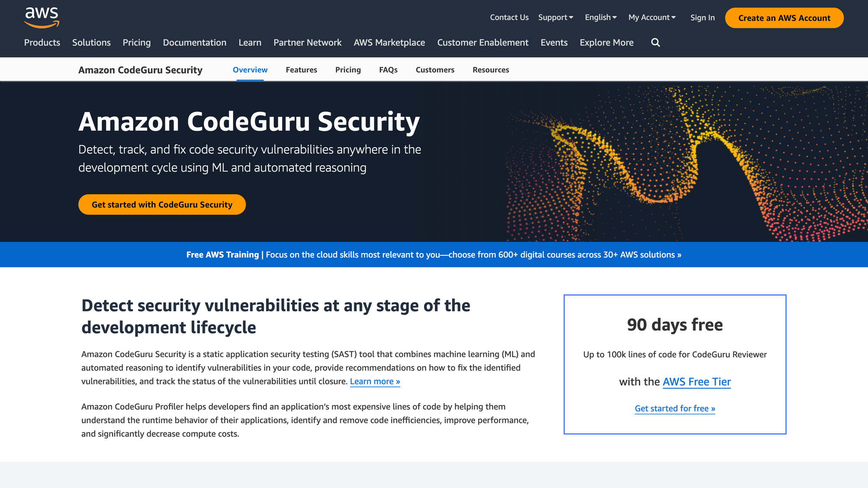Click the Events navigation item icon

pos(554,43)
